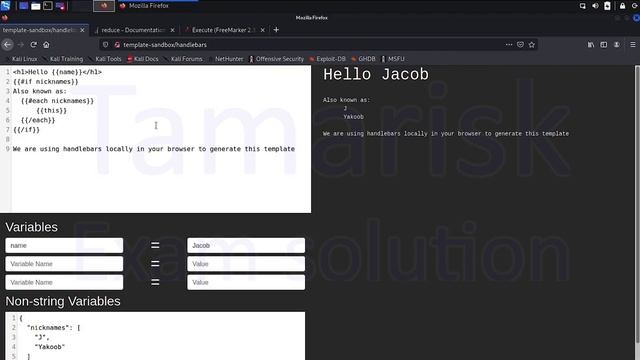Close the reduce - Documentation tab
The height and width of the screenshot is (360, 640).
pos(172,30)
